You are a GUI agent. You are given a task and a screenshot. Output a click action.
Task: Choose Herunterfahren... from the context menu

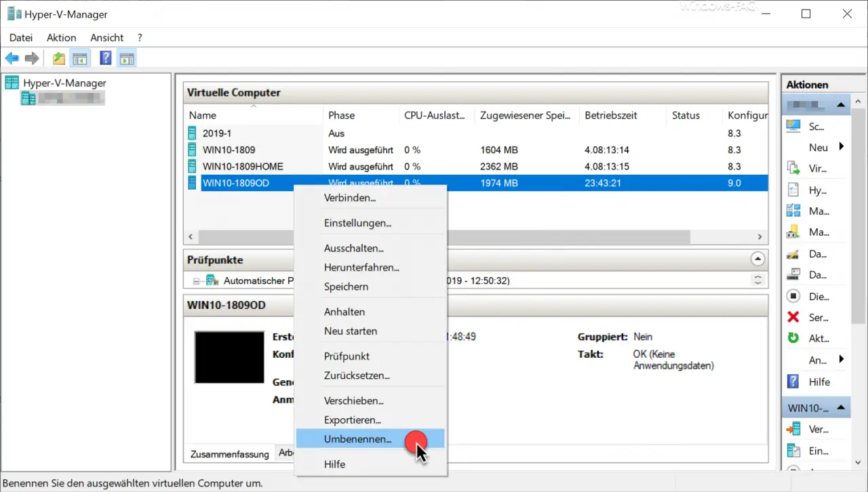click(x=370, y=268)
